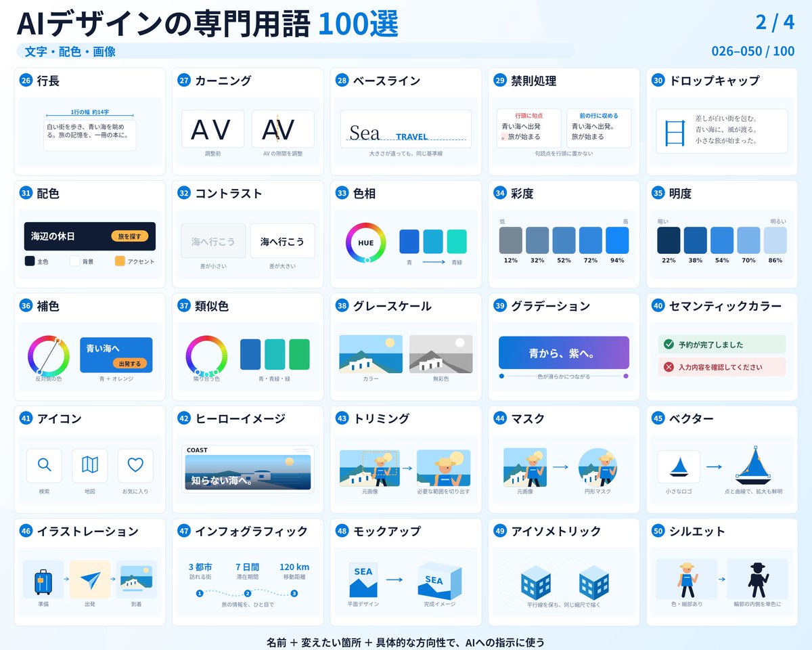Select the 3D SEA box labeled 完成イメージ
The height and width of the screenshot is (650, 812).
(x=439, y=580)
